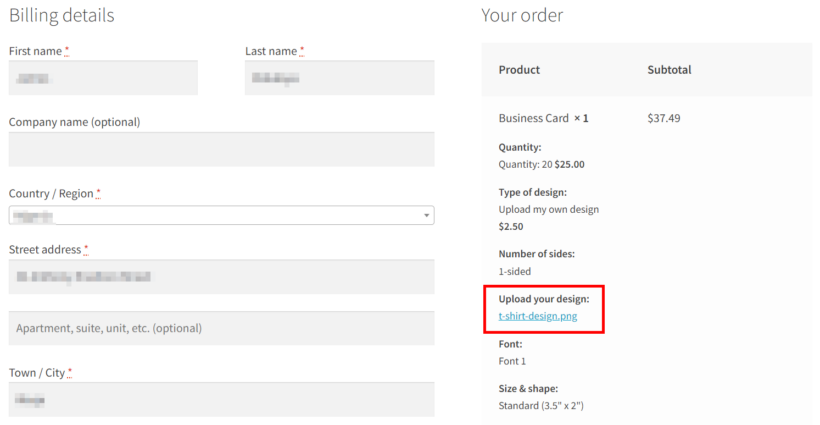Click the Street address label
Screen dimensions: 820x425
click(44, 249)
